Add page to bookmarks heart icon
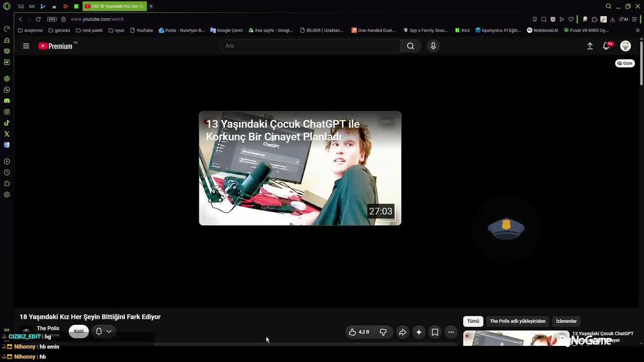This screenshot has height=362, width=644. click(x=571, y=19)
